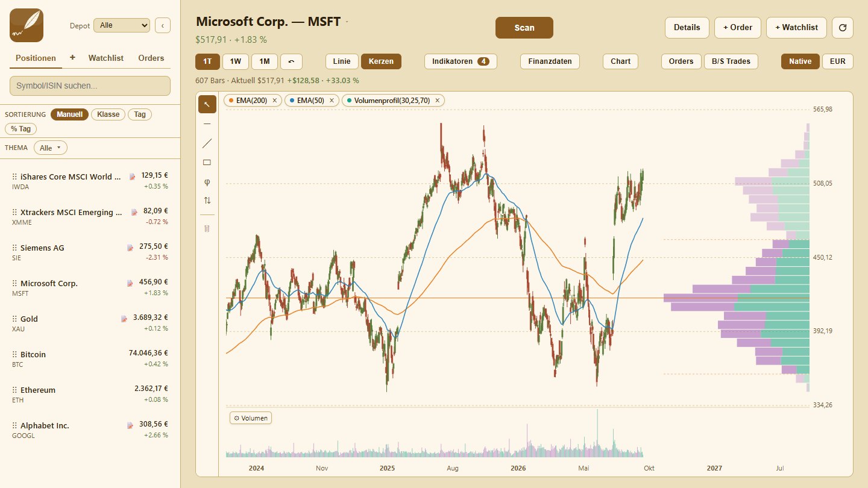Click the feather app logo
Viewport: 868px width, 488px height.
[x=27, y=25]
